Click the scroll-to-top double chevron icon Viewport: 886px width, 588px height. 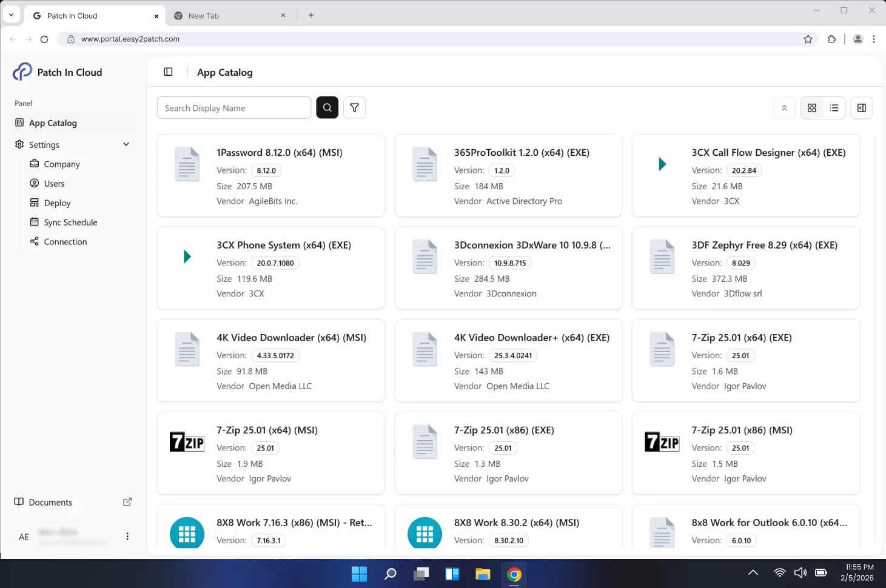(x=784, y=108)
